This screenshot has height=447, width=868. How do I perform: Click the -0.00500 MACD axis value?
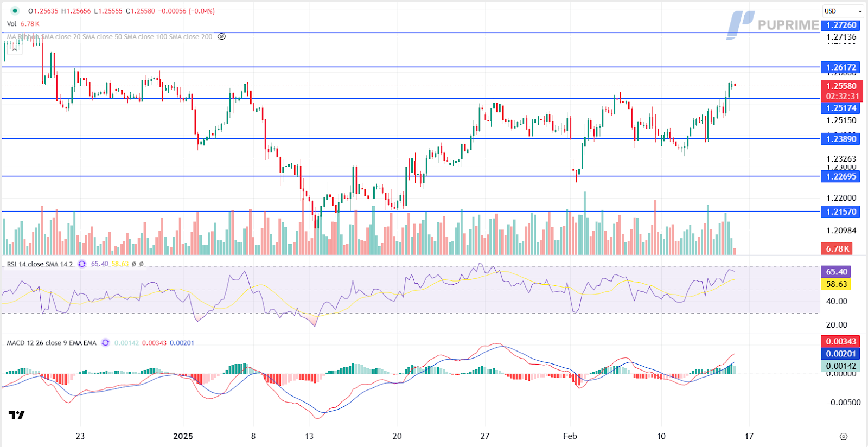(x=843, y=402)
